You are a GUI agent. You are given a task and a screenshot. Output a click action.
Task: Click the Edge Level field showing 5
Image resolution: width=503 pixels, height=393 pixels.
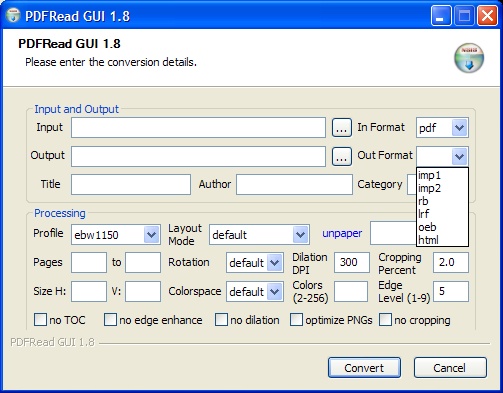(451, 292)
